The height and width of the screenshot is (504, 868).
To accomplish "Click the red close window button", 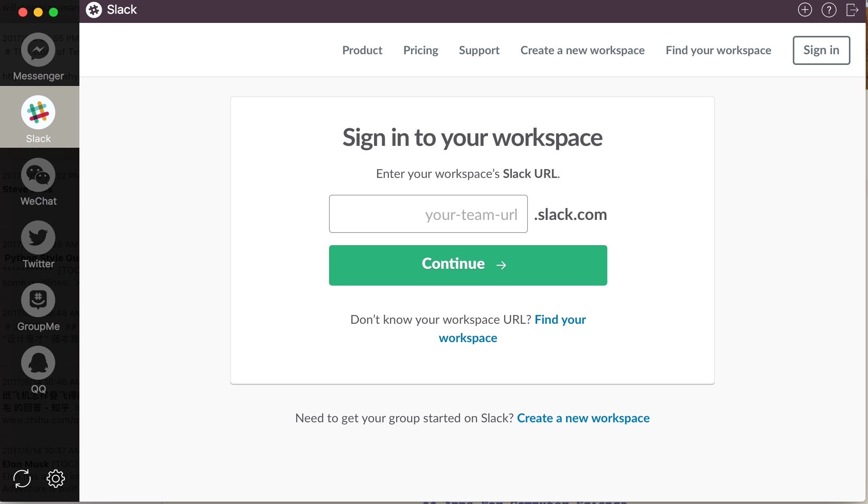I will pyautogui.click(x=23, y=12).
